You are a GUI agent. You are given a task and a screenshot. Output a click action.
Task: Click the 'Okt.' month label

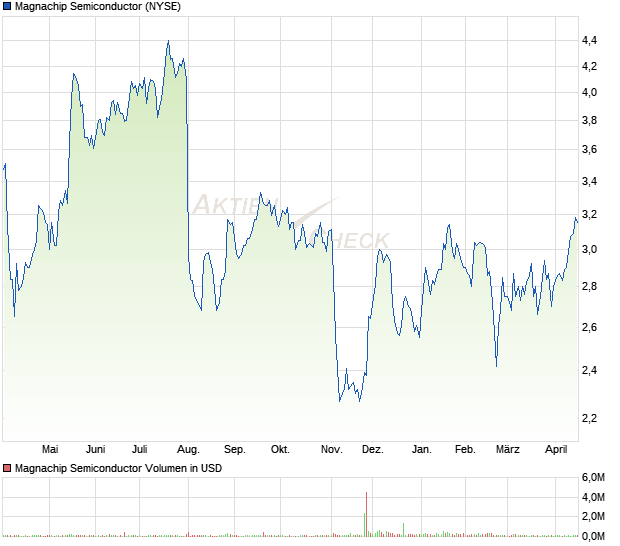[280, 450]
